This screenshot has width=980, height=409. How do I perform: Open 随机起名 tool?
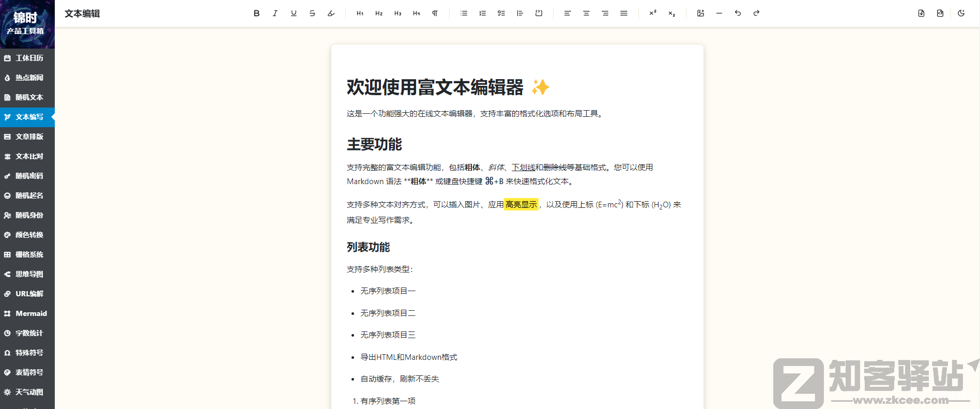(x=27, y=195)
